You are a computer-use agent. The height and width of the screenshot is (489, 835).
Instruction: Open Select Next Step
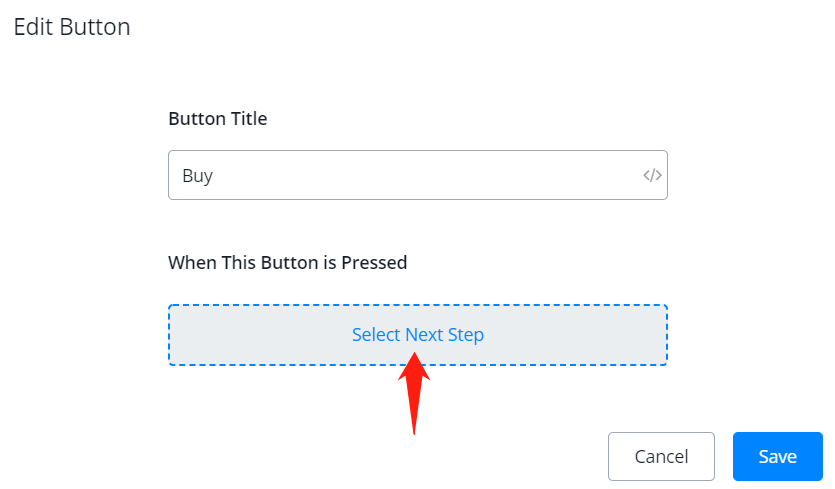click(x=417, y=335)
